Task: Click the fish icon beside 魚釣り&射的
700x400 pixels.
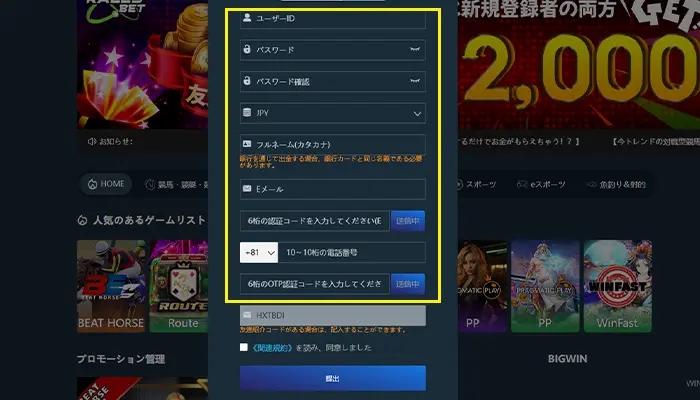Action: coord(592,184)
